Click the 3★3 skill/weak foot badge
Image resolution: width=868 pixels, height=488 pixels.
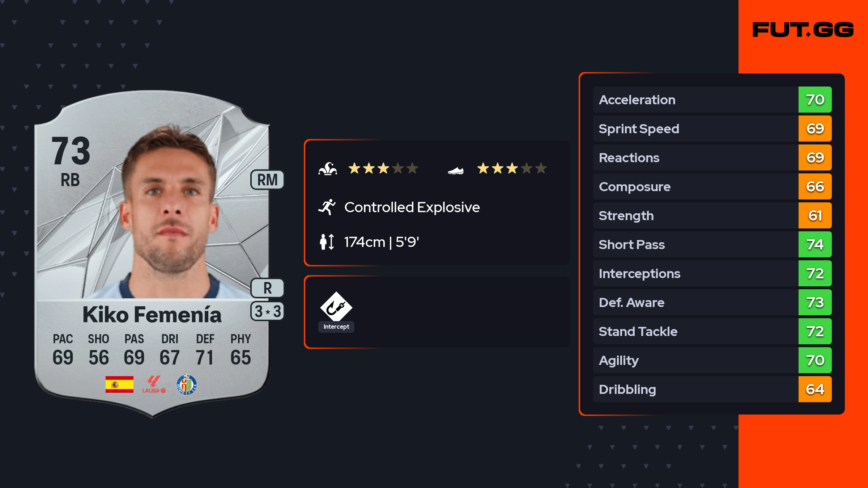click(x=267, y=311)
